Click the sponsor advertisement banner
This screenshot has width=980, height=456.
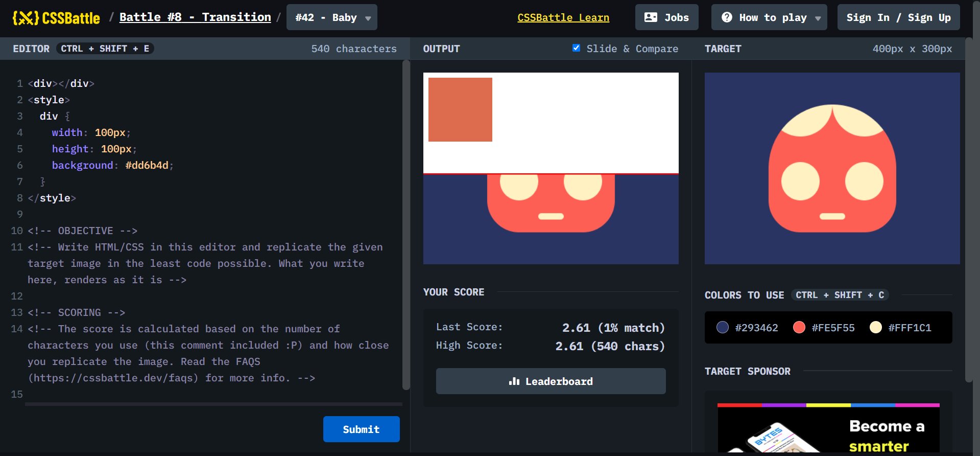(828, 428)
